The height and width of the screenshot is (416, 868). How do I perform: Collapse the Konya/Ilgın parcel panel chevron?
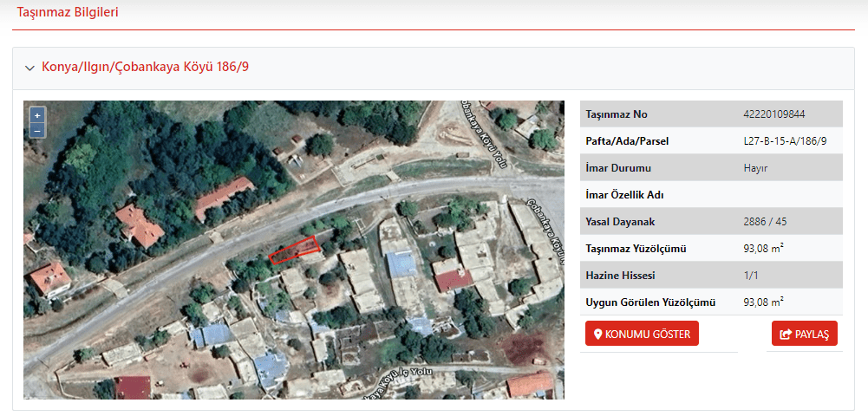pos(29,68)
